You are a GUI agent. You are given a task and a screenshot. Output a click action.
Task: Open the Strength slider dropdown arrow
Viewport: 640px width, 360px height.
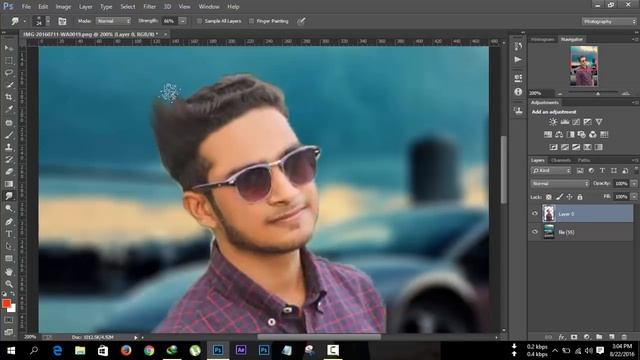[x=183, y=21]
